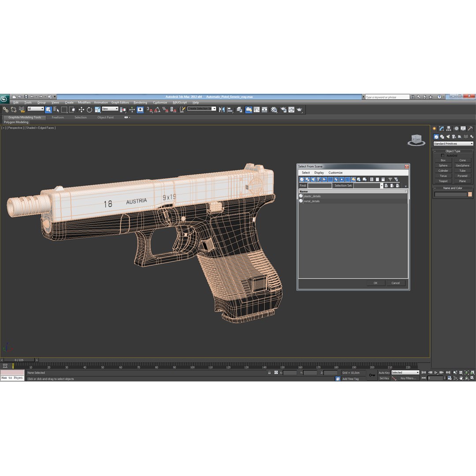Image resolution: width=476 pixels, height=476 pixels.
Task: Click the object color swatch
Action: 470,194
